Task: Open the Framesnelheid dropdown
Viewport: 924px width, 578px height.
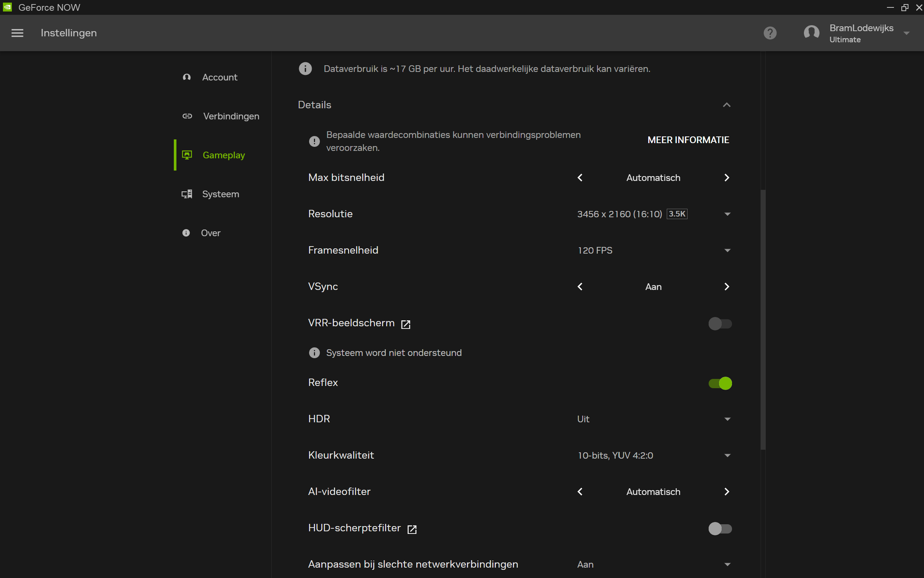Action: pos(727,250)
